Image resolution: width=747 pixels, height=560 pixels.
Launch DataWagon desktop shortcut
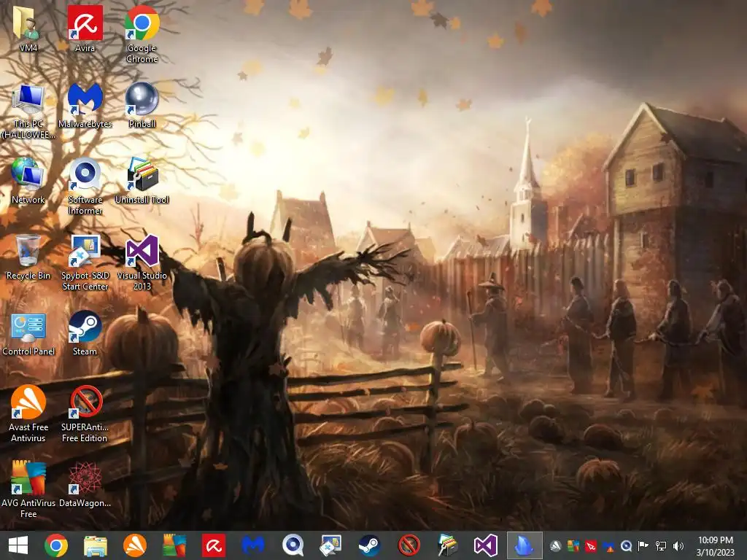85,485
